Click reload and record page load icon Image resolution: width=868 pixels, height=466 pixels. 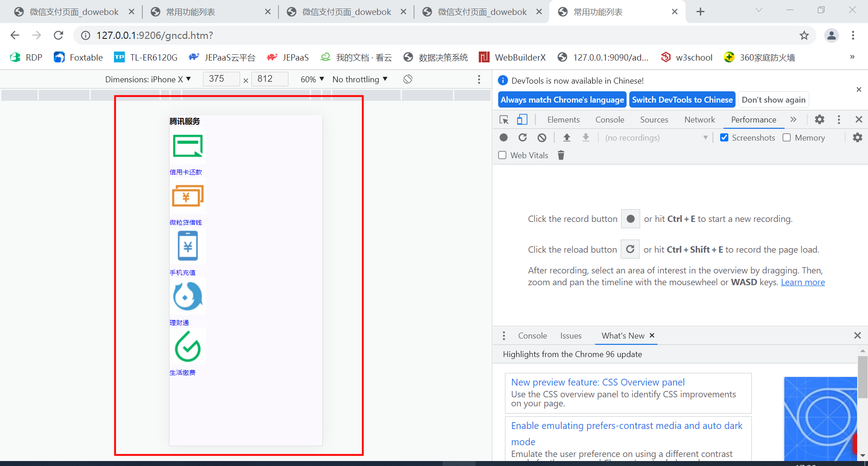(x=523, y=137)
